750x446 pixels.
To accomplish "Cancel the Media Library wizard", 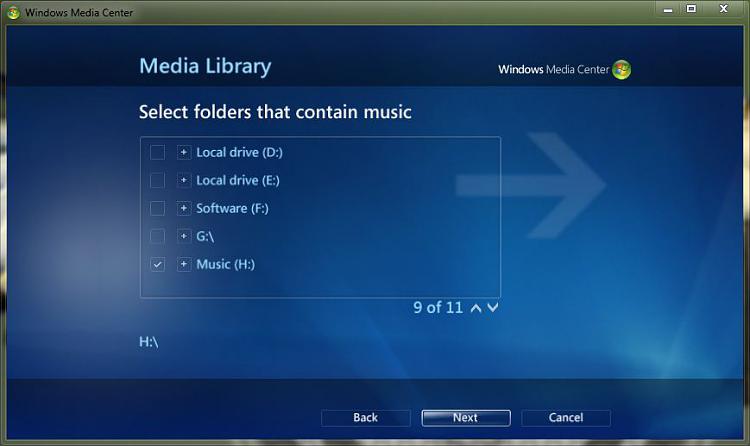I will click(x=566, y=418).
